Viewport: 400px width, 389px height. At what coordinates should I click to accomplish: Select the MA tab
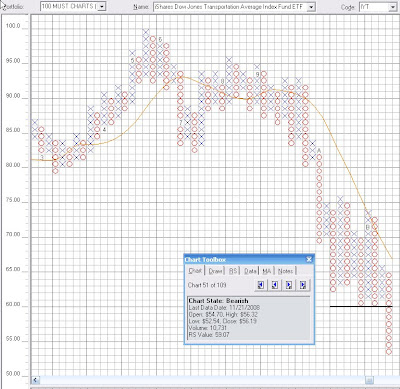[x=267, y=271]
